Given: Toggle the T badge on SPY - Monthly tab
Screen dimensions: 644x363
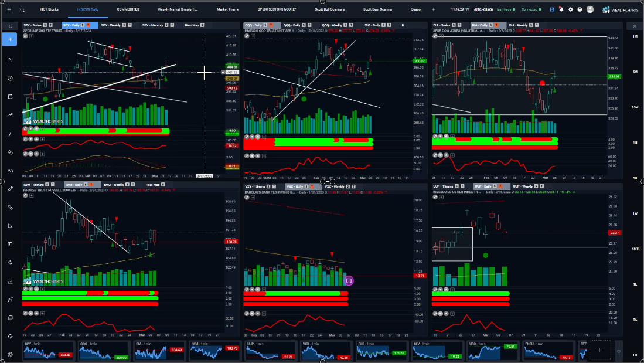Looking at the screenshot, I should click(x=172, y=25).
